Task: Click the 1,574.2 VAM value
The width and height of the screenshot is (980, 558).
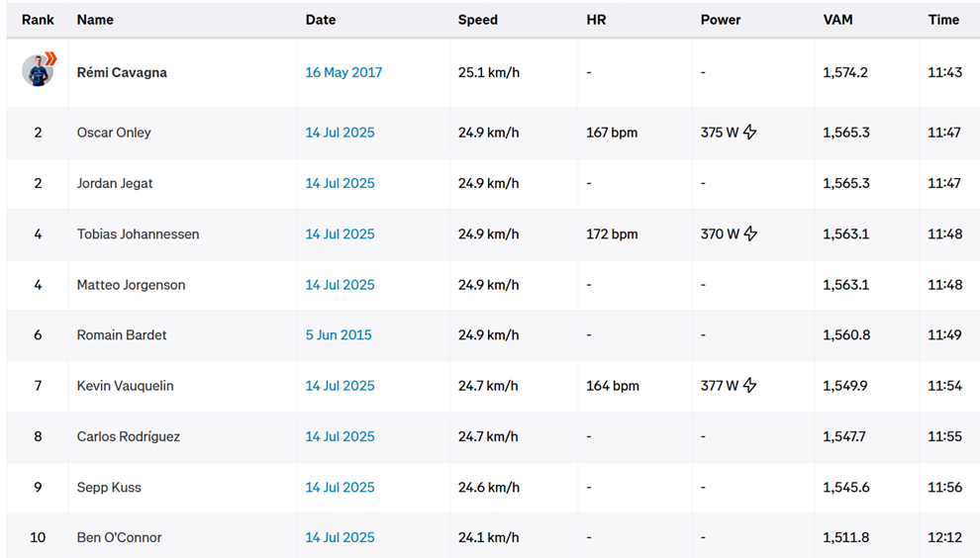Action: (845, 72)
